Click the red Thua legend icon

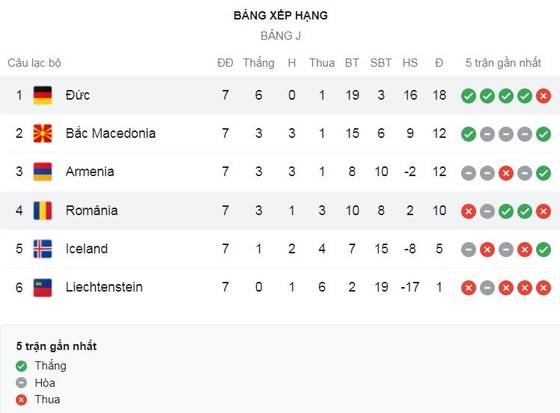pos(21,399)
